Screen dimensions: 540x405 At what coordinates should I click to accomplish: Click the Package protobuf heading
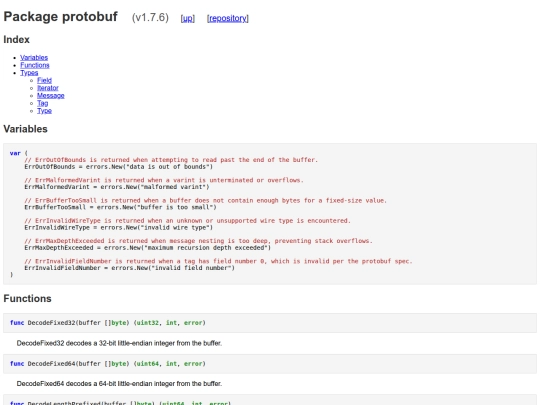(61, 17)
